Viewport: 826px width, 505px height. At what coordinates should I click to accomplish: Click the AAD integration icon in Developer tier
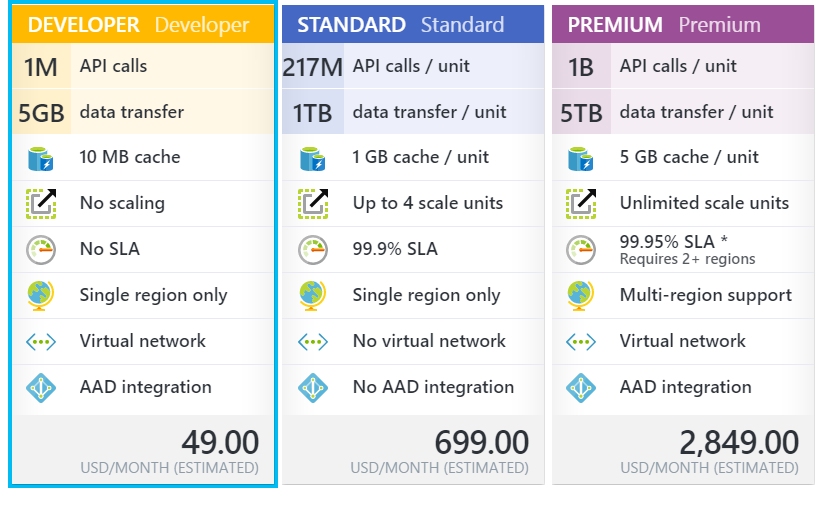pos(41,387)
